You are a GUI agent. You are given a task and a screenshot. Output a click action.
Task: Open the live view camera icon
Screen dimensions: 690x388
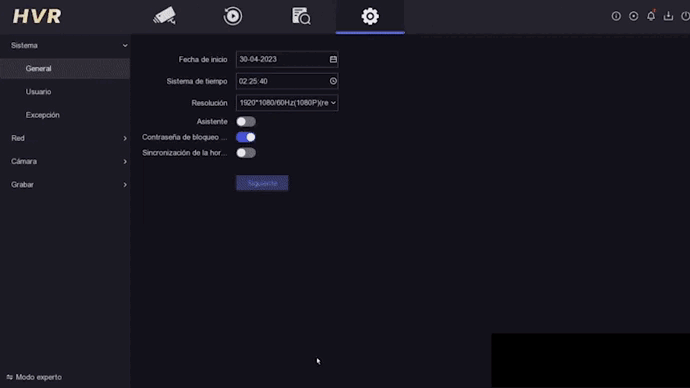pos(164,16)
